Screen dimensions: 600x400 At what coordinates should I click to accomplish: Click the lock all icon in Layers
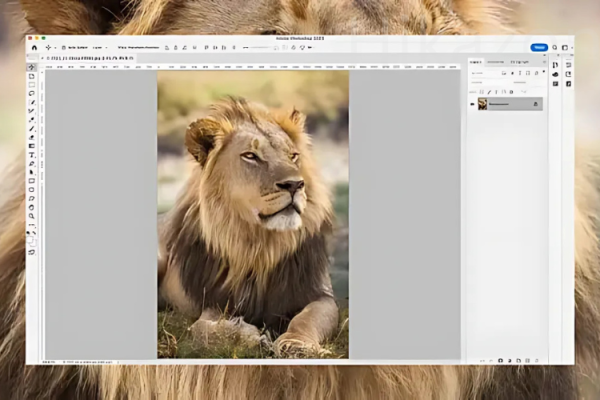[511, 92]
